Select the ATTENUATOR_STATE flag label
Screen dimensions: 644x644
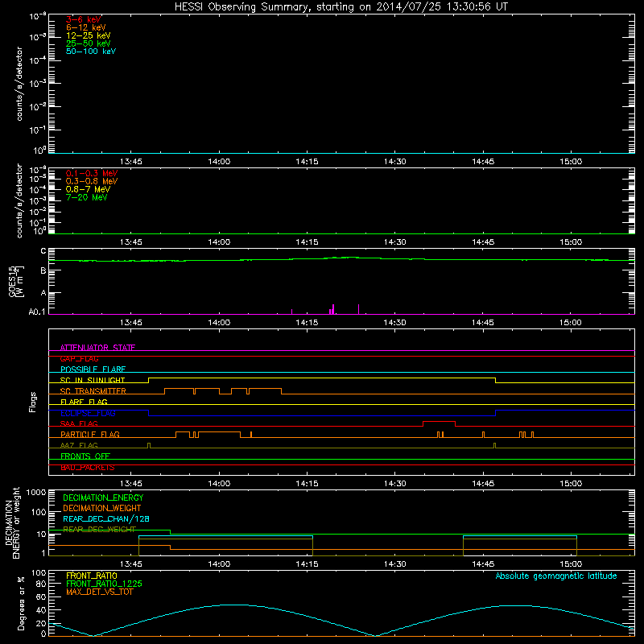click(x=97, y=348)
